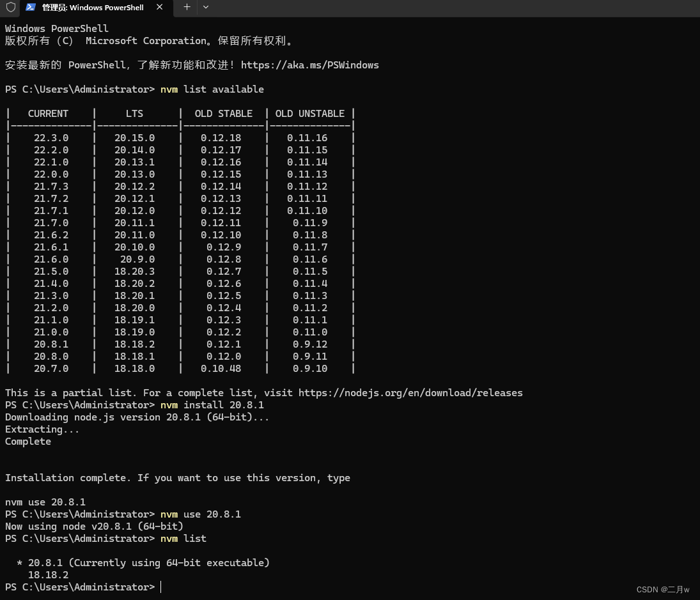Open the new tab profile dropdown
700x600 pixels.
click(x=206, y=7)
